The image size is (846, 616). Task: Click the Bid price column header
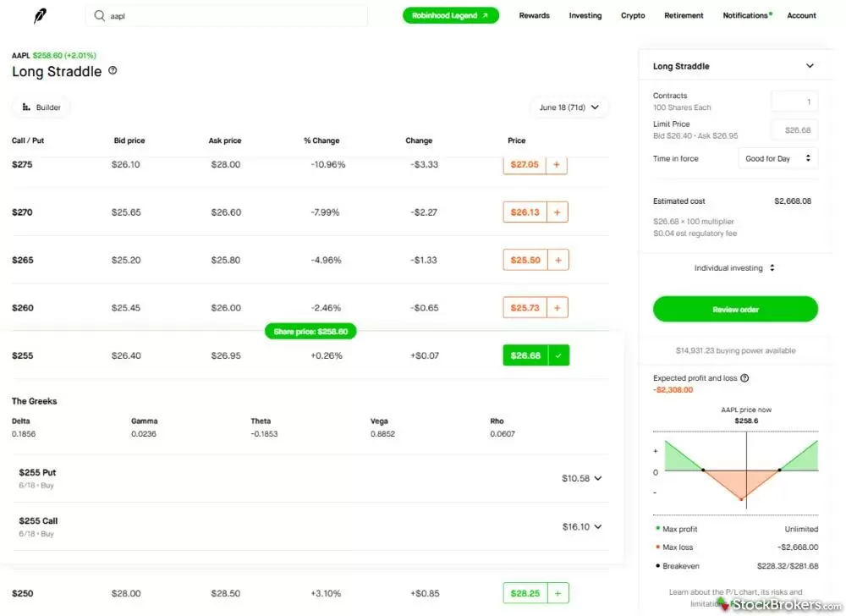[129, 140]
